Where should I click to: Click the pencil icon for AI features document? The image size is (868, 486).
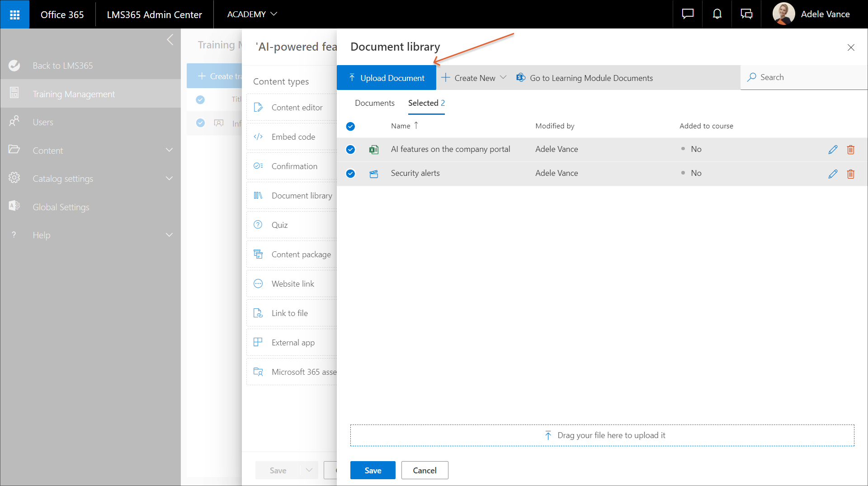pyautogui.click(x=833, y=150)
